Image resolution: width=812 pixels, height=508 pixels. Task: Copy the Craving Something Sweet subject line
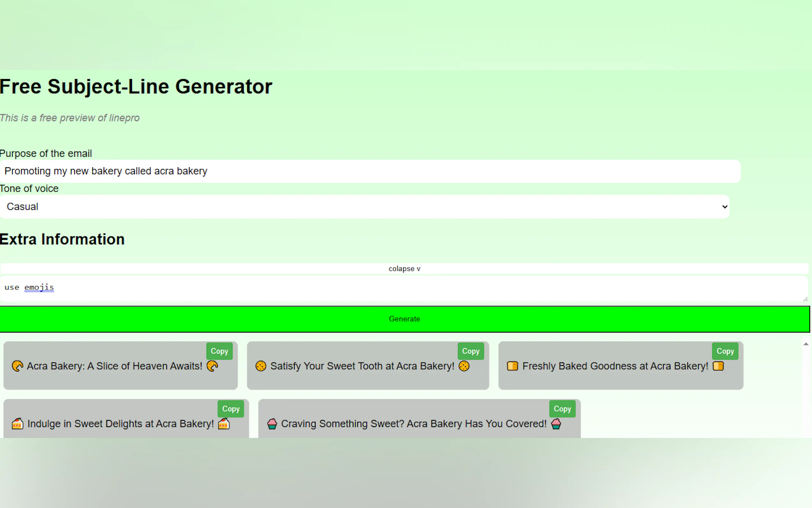562,409
